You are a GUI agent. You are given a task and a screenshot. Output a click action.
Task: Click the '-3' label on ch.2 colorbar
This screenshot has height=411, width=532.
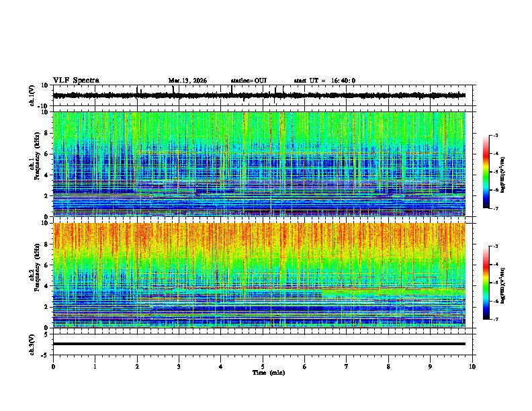coord(495,246)
